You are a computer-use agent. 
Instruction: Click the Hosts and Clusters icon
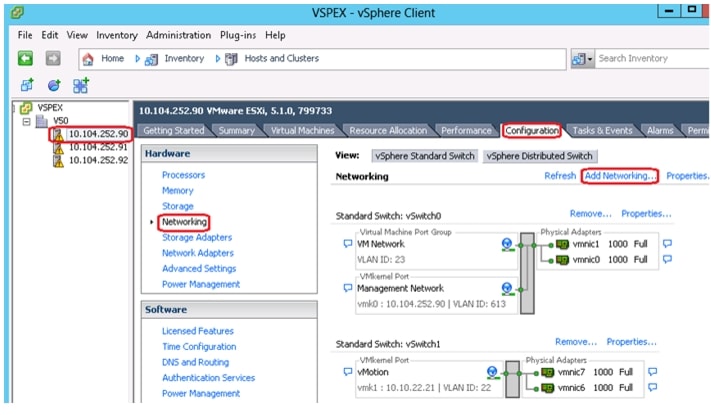(x=231, y=59)
